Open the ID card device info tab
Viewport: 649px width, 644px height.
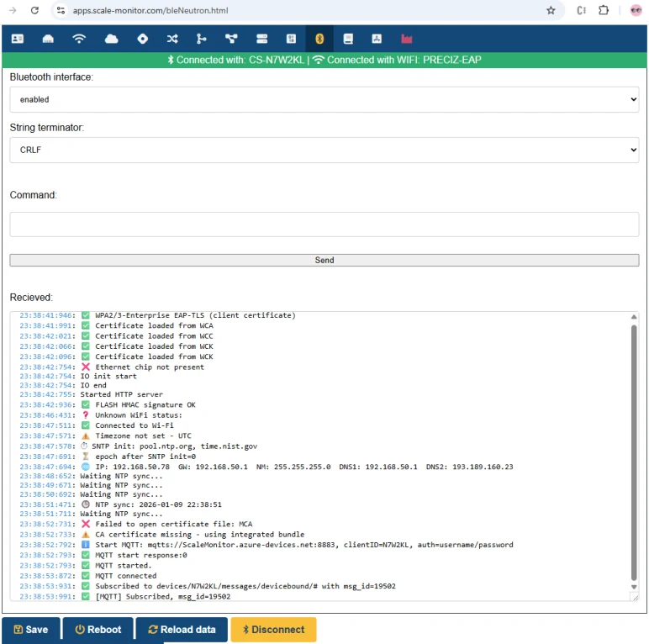pos(18,39)
